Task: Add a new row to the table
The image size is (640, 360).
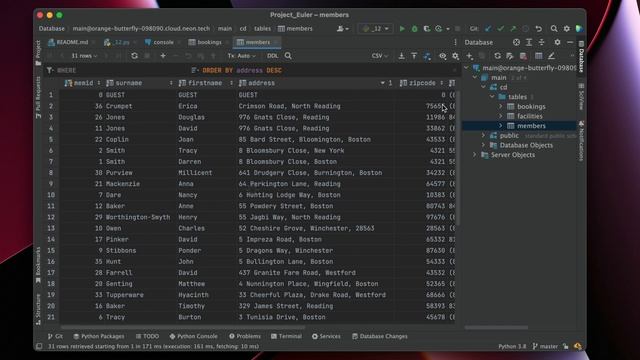Action: [163, 56]
